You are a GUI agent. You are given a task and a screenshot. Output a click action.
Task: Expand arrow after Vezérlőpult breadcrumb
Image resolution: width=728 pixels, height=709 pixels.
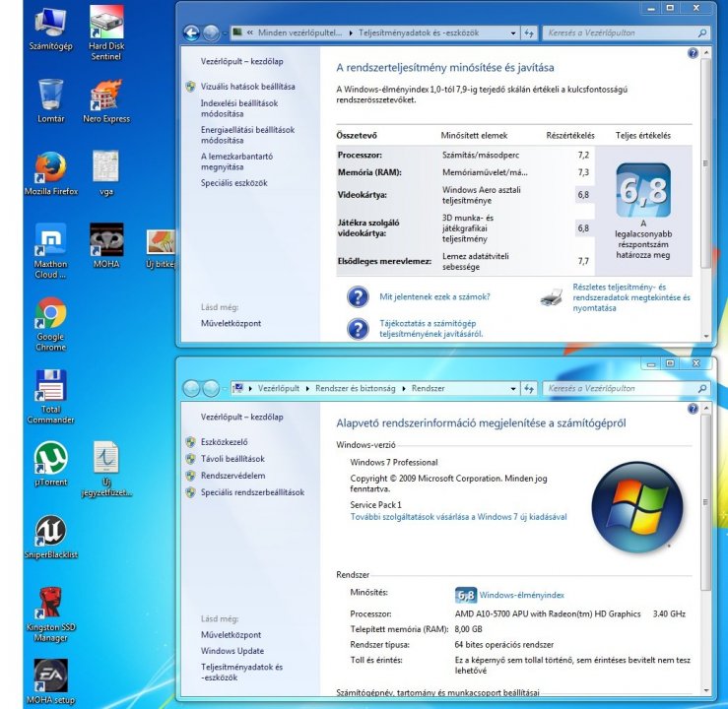pos(307,388)
